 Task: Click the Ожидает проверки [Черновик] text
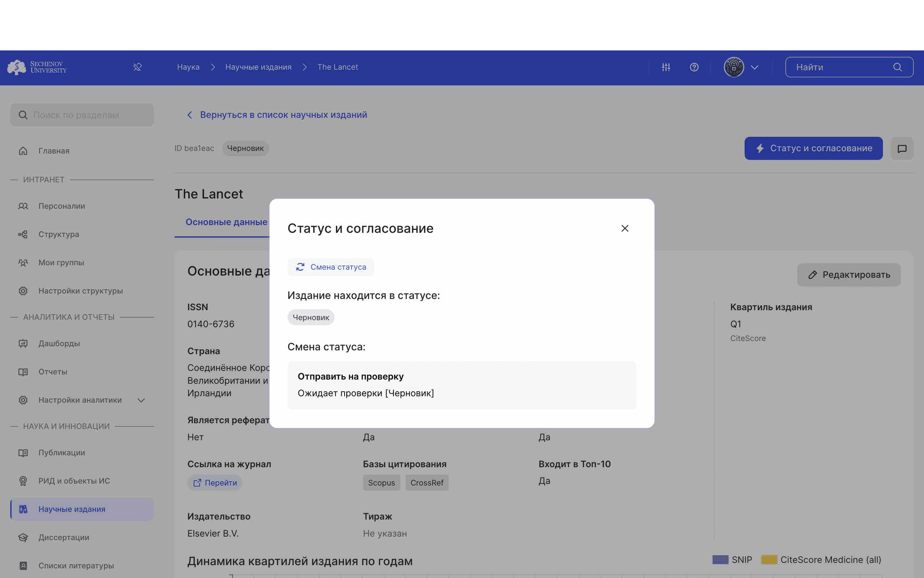pyautogui.click(x=366, y=393)
